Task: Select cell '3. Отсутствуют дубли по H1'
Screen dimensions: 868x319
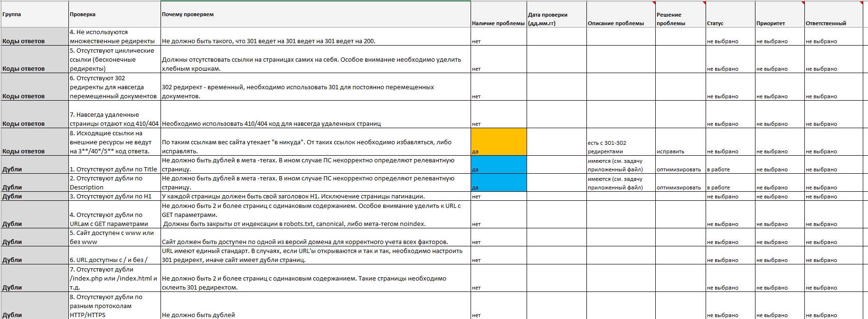Action: click(x=114, y=196)
